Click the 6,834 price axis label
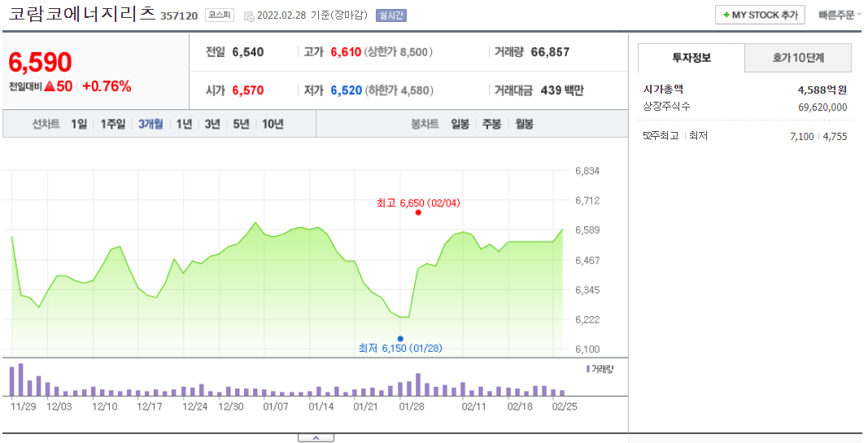The image size is (868, 443). (x=587, y=171)
